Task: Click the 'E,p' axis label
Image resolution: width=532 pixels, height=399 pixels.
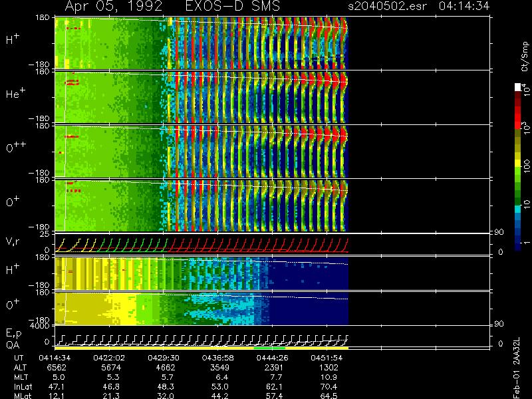Action: pyautogui.click(x=13, y=334)
